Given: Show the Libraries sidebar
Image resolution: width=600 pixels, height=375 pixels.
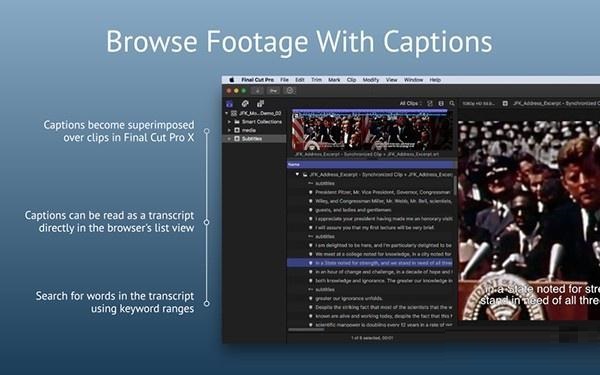Looking at the screenshot, I should coord(229,104).
